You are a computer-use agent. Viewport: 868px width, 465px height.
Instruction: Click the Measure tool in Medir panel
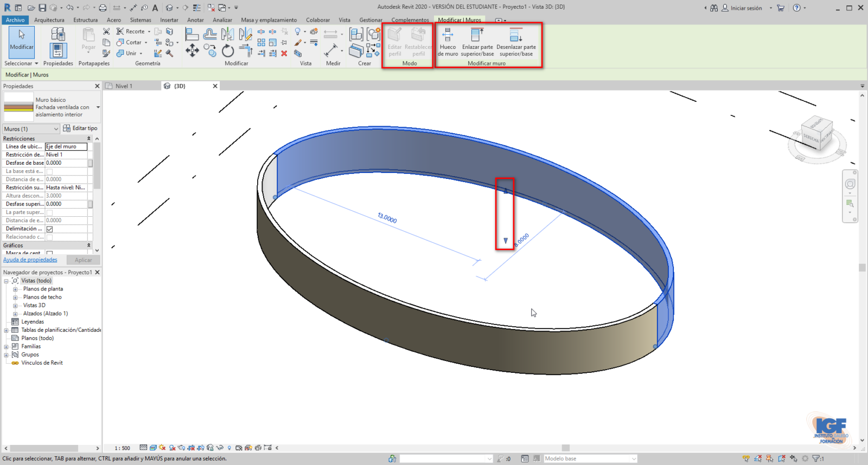click(330, 50)
